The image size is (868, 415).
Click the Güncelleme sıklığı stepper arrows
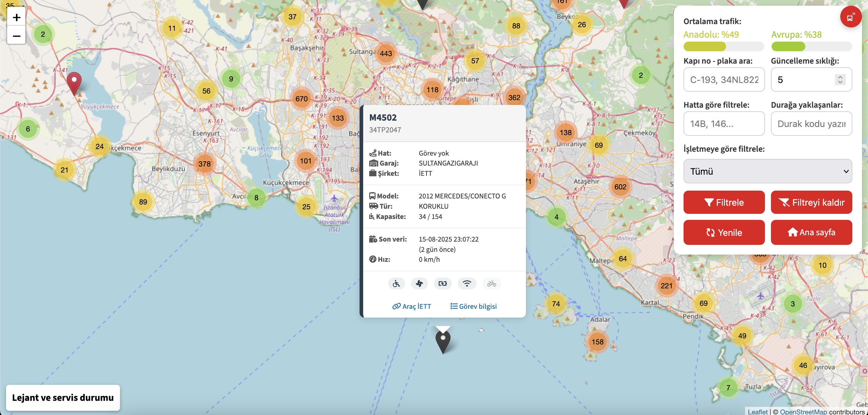tap(840, 80)
